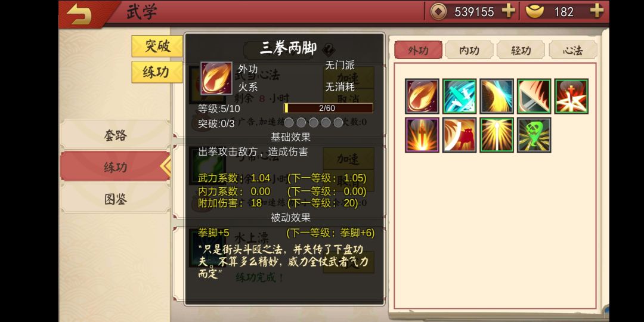Viewport: 644px width, 322px height.
Task: Click the 2/60 experience progress bar
Action: [x=328, y=108]
